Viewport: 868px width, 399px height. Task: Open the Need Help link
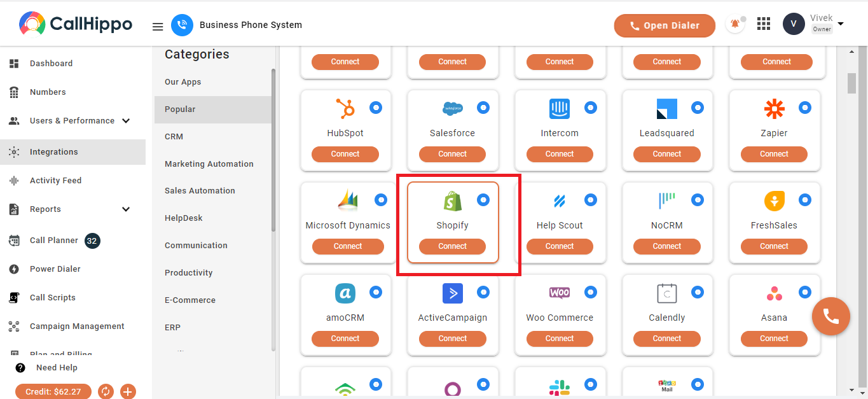[47, 368]
